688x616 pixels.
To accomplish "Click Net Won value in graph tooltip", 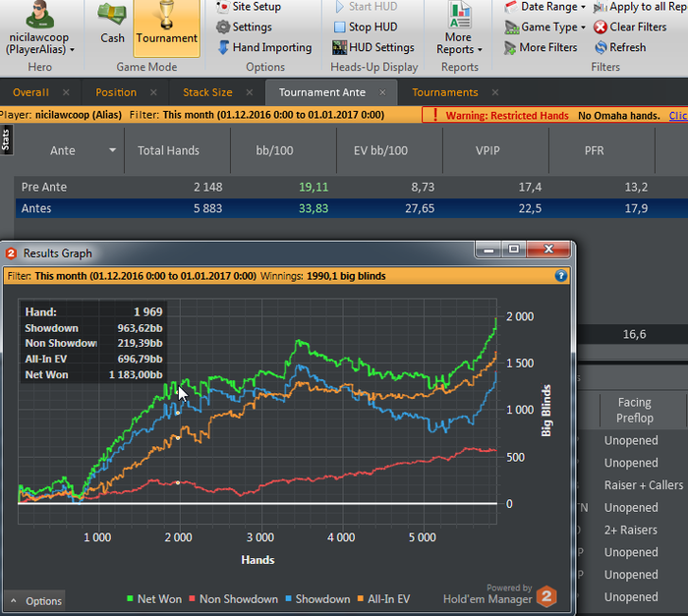I will click(x=136, y=374).
